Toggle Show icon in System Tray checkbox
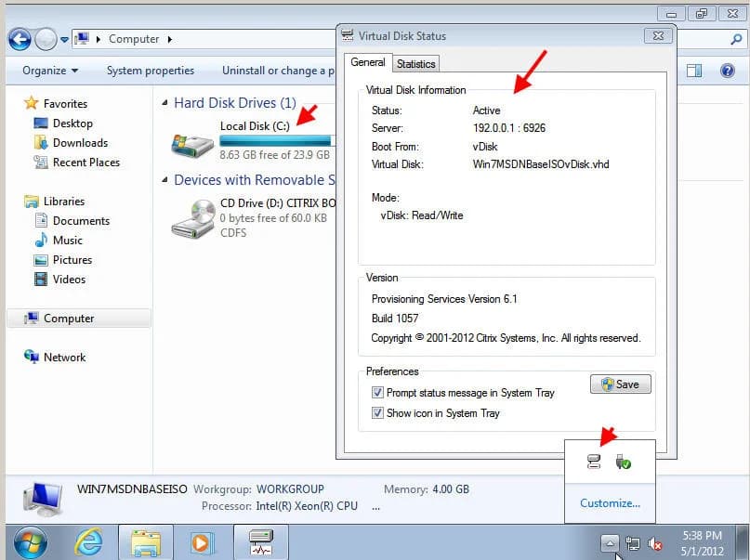 coord(377,413)
